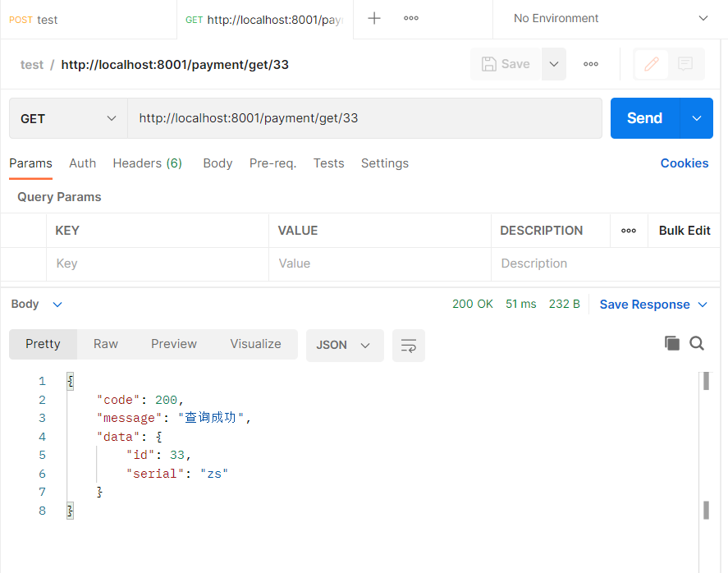Open the Cookies link

685,163
